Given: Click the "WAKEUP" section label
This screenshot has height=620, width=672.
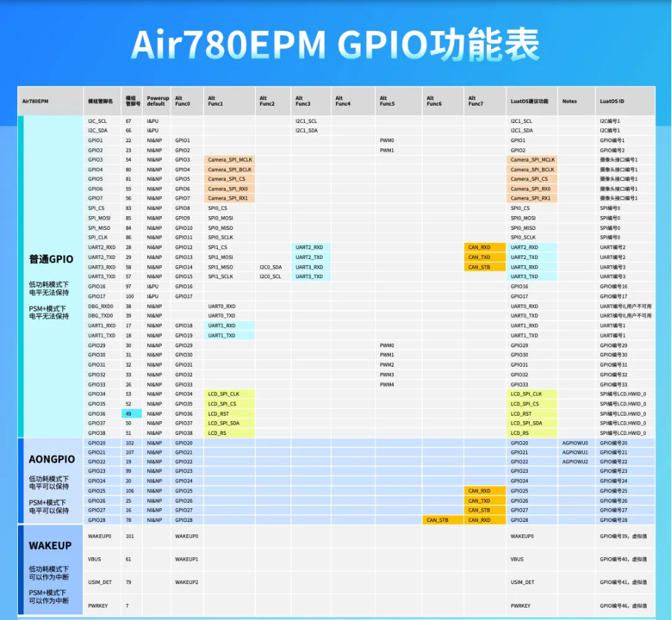Looking at the screenshot, I should (50, 546).
